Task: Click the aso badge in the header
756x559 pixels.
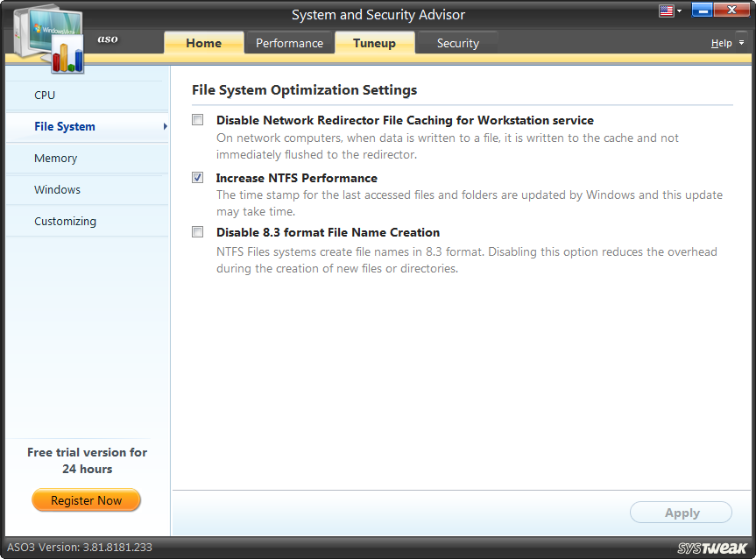Action: pyautogui.click(x=107, y=39)
